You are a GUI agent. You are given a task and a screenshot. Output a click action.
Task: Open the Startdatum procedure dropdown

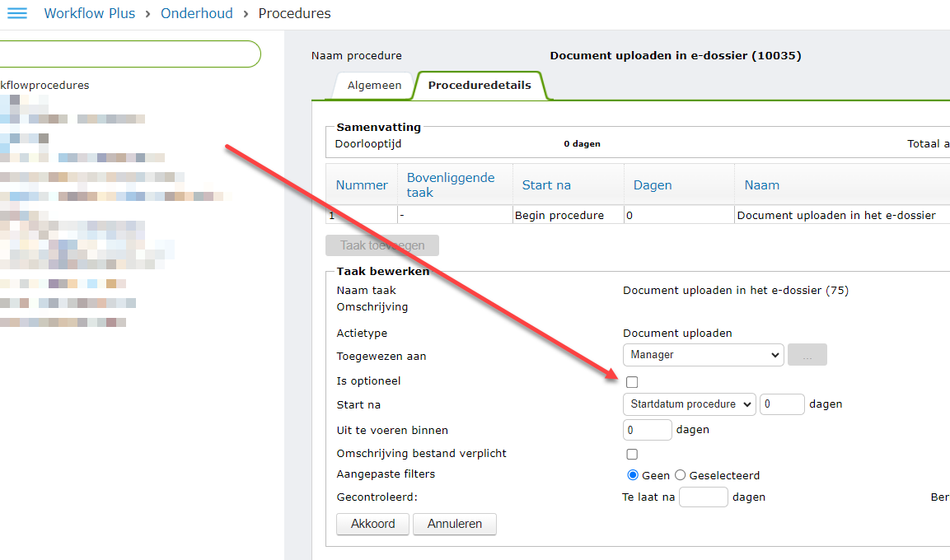tap(689, 404)
